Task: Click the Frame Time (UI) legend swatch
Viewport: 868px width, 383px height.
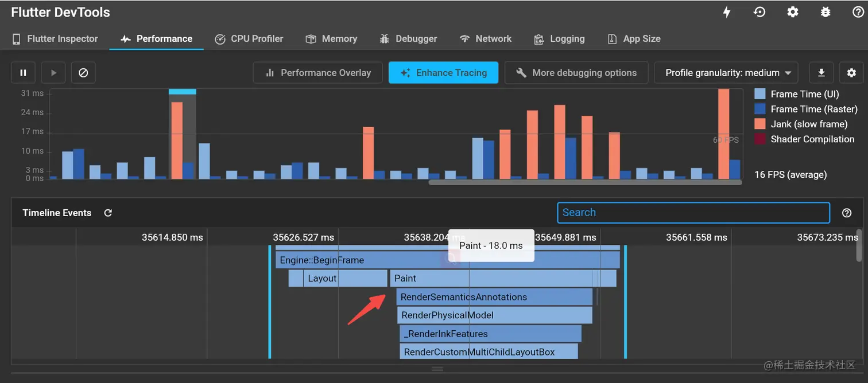Action: coord(760,94)
